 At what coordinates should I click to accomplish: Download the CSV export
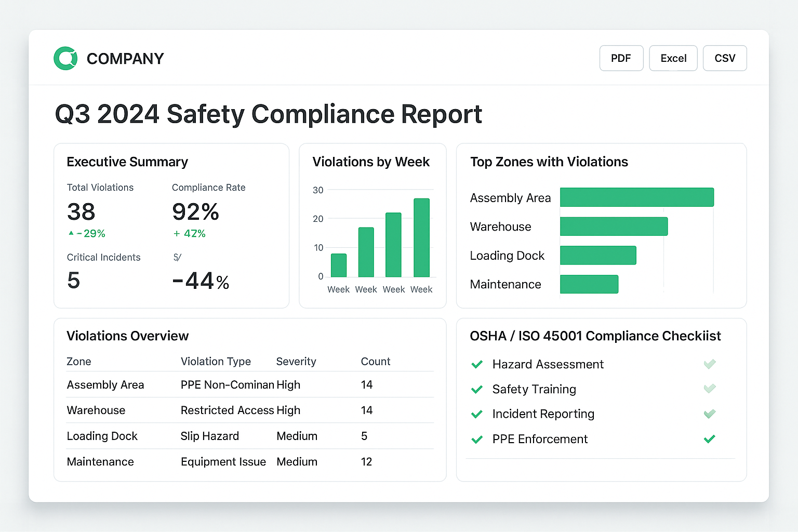point(725,58)
